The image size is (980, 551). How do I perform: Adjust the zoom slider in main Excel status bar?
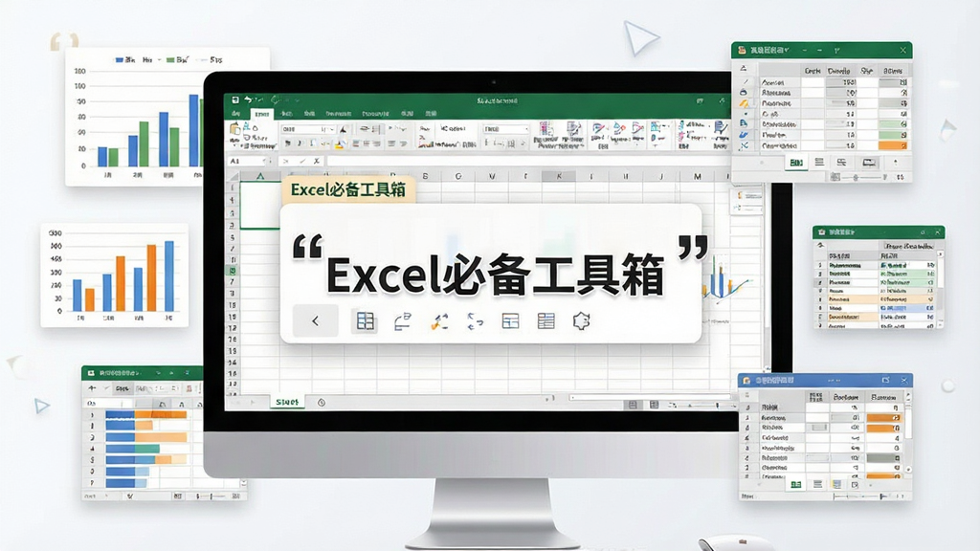pos(706,406)
